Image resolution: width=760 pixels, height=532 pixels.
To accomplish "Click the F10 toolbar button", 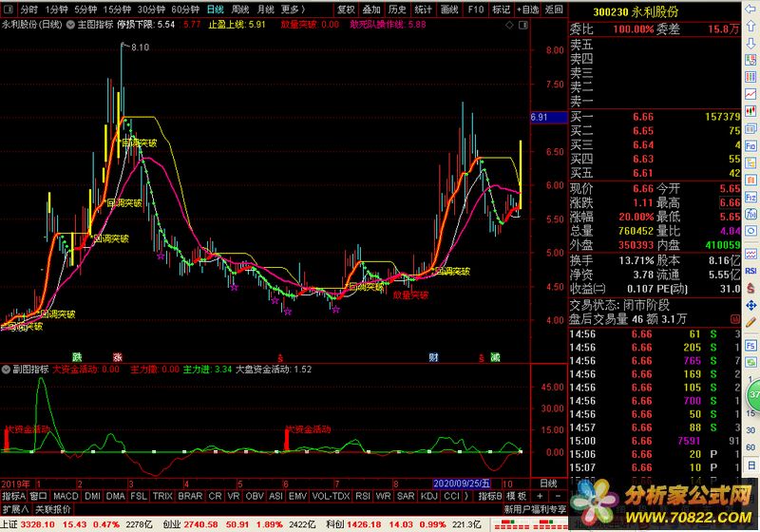I will (476, 9).
